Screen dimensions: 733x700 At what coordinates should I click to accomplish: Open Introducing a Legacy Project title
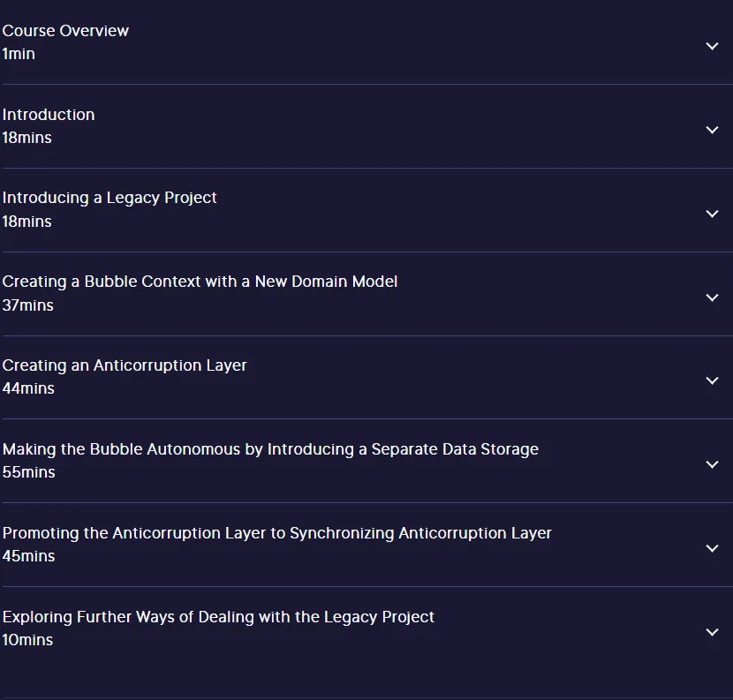click(110, 198)
